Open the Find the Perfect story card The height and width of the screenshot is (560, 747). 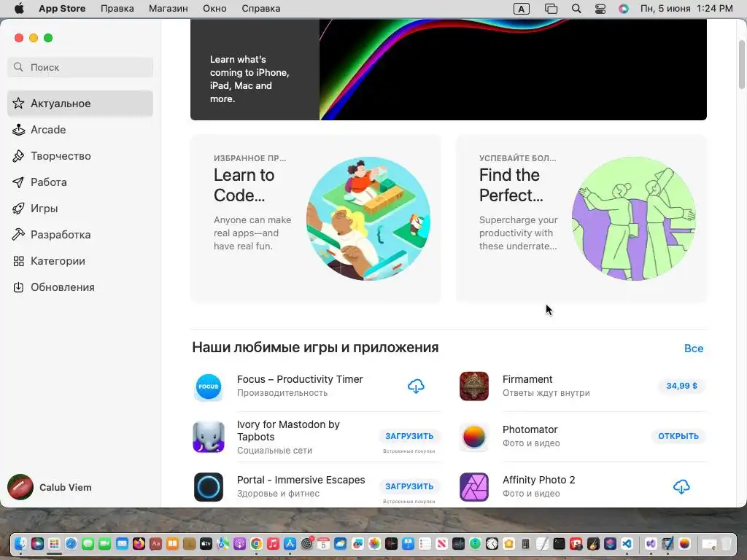tap(581, 219)
